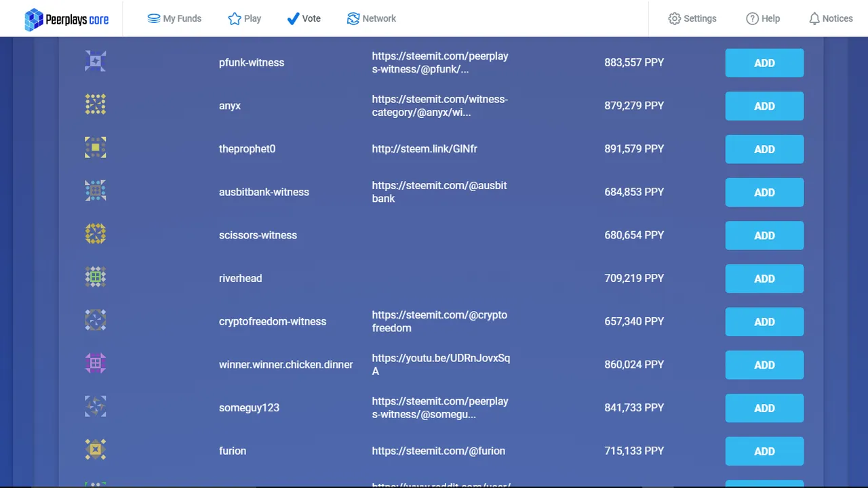This screenshot has width=868, height=488.
Task: Click the scissors-witness identicon avatar
Action: (96, 234)
